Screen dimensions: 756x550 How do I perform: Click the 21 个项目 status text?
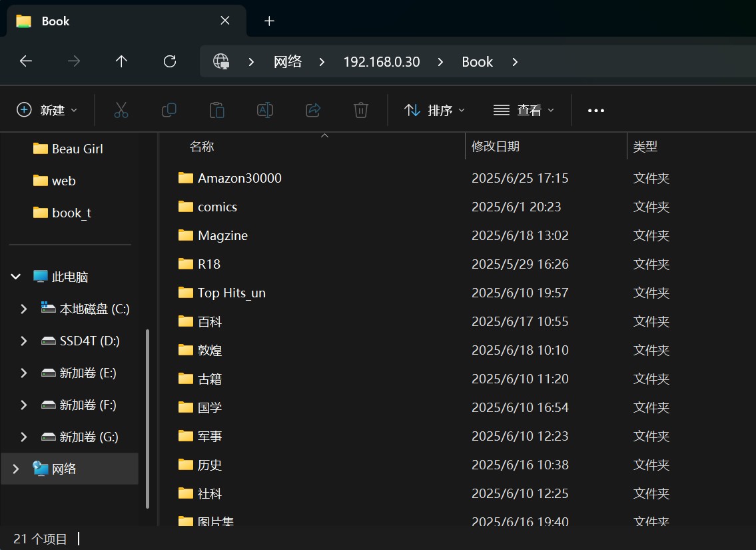(x=40, y=539)
